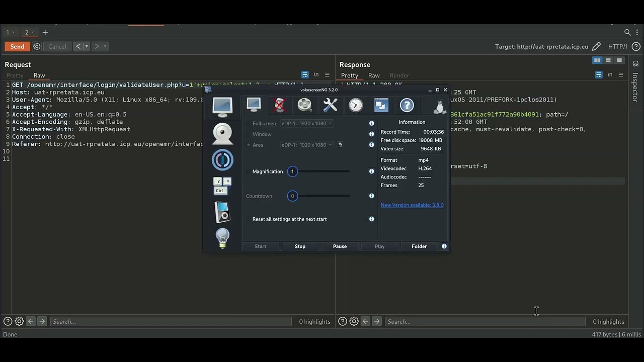Enable the Magnification checkbox
The height and width of the screenshot is (362, 644).
click(x=249, y=171)
